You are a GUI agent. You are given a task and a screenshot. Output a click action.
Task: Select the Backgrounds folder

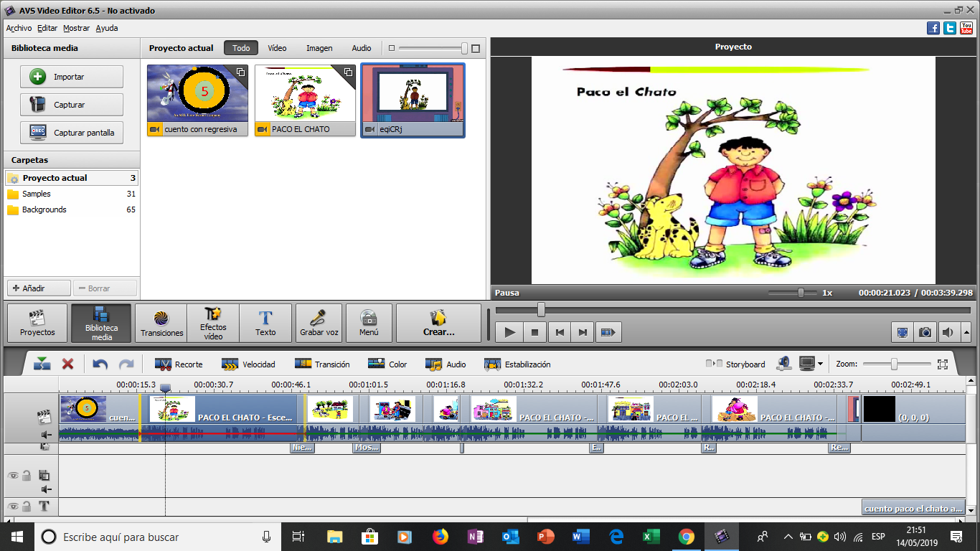pos(71,209)
